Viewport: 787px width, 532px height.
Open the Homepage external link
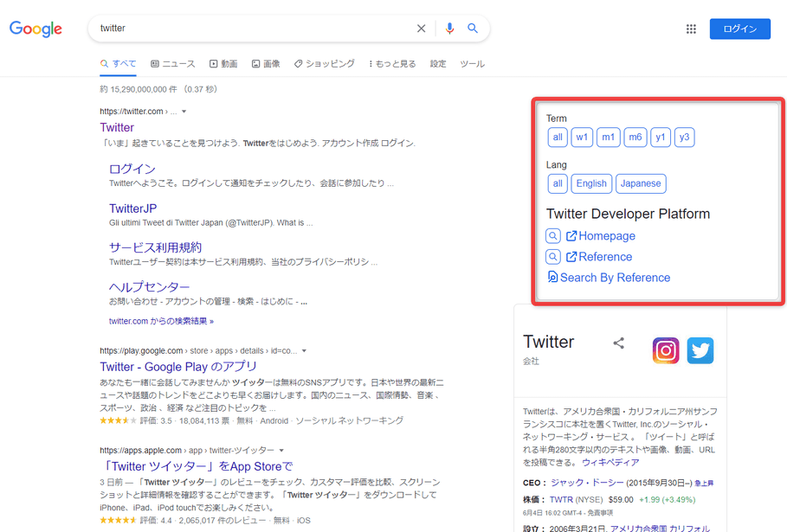(600, 235)
